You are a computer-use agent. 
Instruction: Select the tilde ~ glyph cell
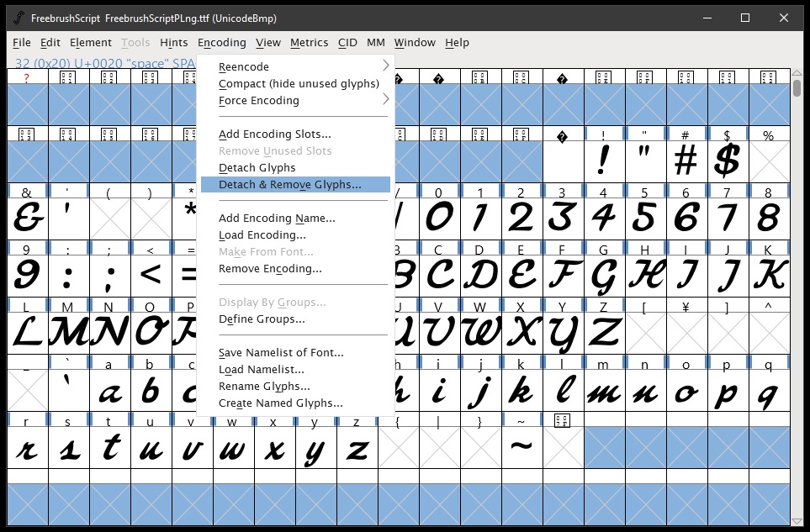coord(521,448)
